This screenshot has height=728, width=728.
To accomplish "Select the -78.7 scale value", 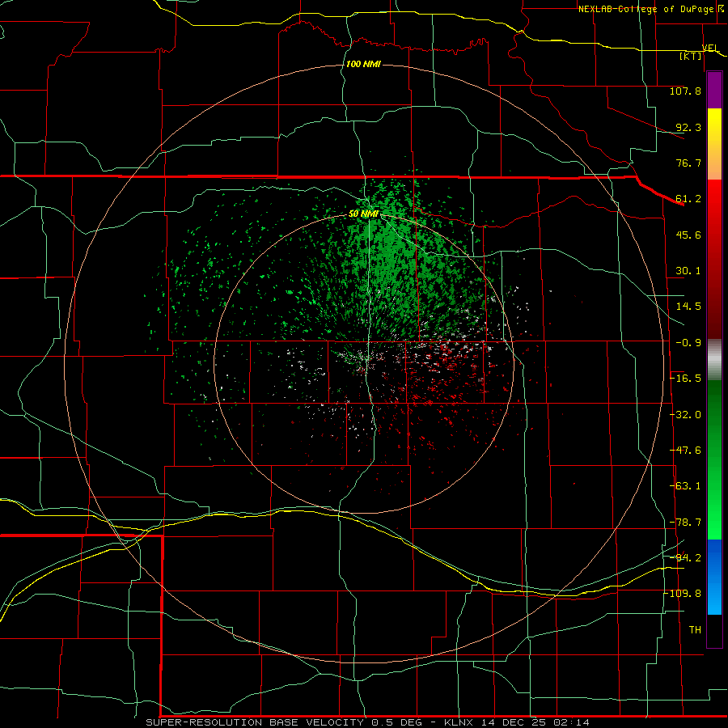I will click(x=685, y=523).
